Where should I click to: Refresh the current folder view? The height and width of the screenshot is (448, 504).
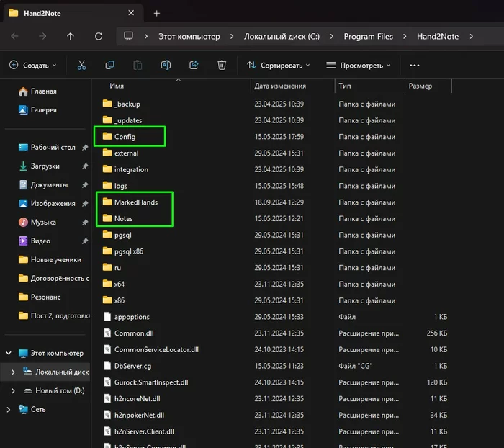click(x=99, y=36)
